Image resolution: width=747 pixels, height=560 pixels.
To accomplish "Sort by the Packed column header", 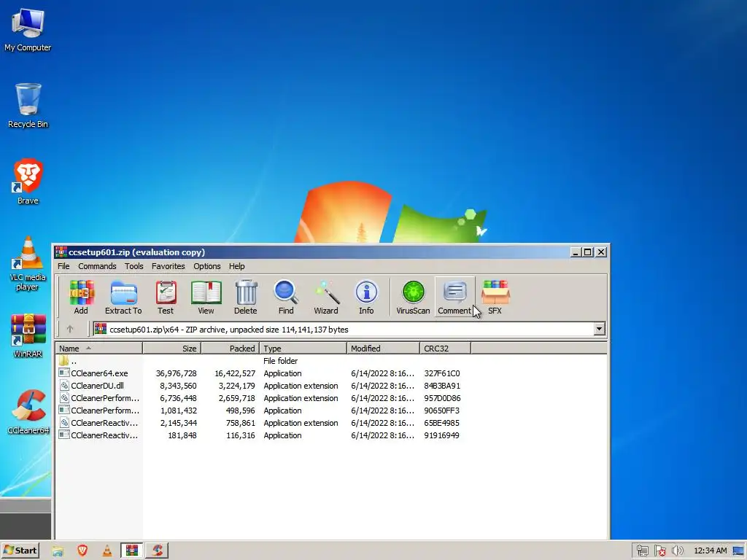I will (230, 348).
